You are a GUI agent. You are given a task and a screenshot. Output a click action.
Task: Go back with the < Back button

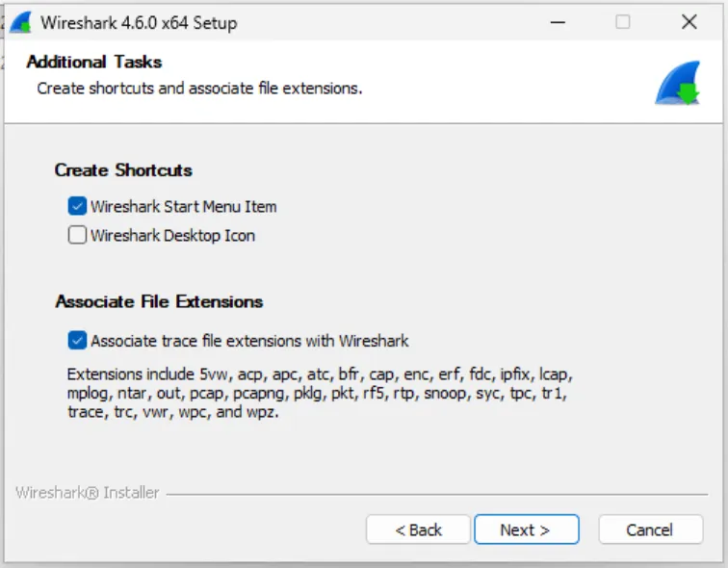tap(418, 529)
